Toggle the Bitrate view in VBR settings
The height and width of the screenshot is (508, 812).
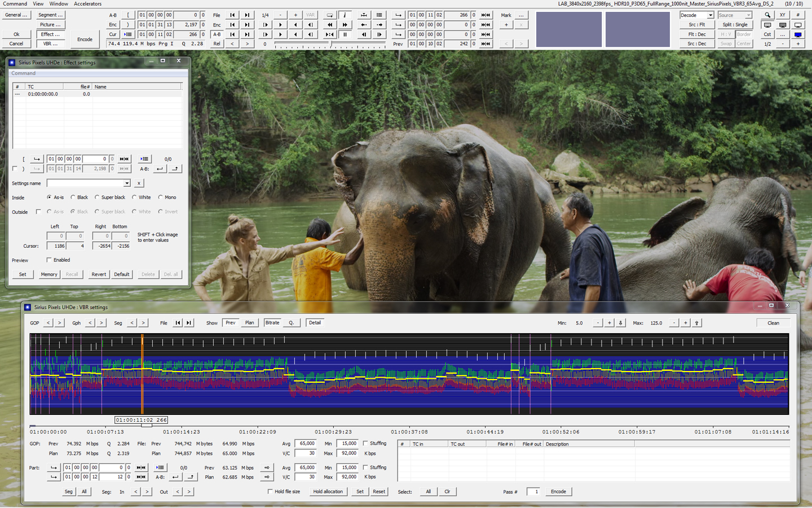coord(272,323)
